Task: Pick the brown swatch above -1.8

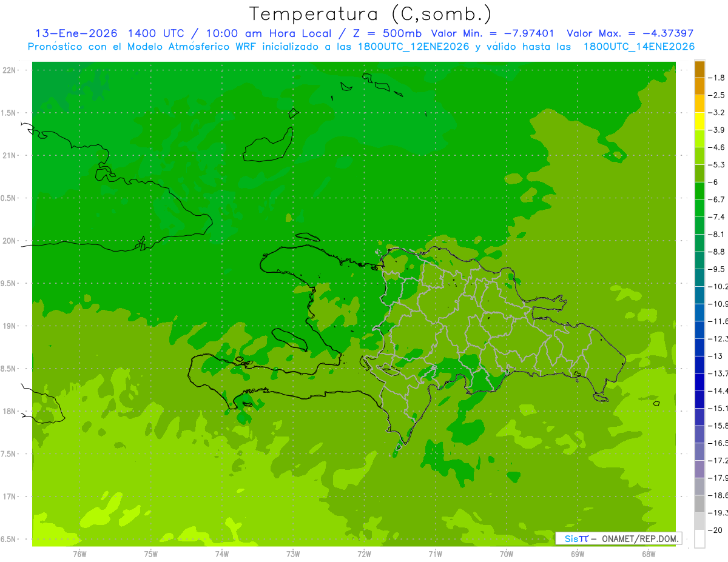Action: coord(699,69)
